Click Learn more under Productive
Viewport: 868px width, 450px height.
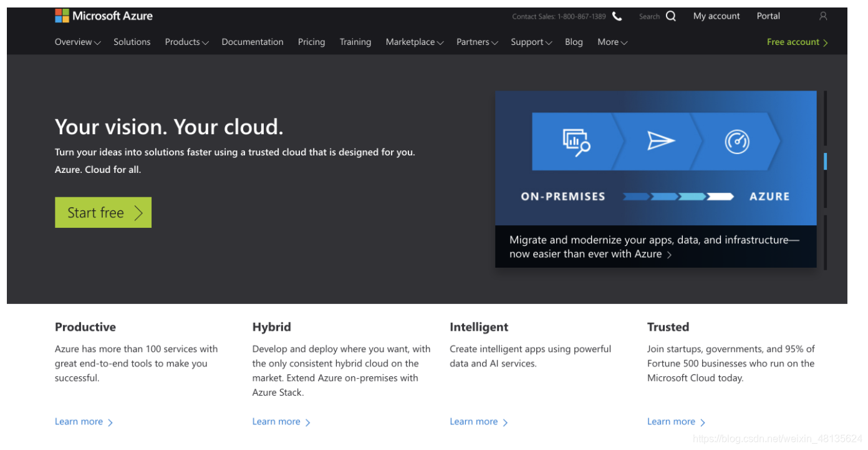pyautogui.click(x=84, y=422)
